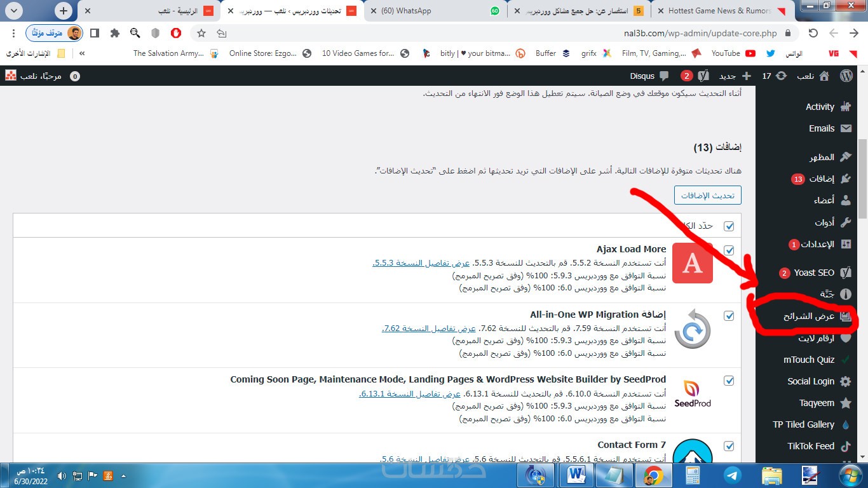Uncheck the Contact Form 7 checkbox
The height and width of the screenshot is (488, 868).
click(x=729, y=446)
